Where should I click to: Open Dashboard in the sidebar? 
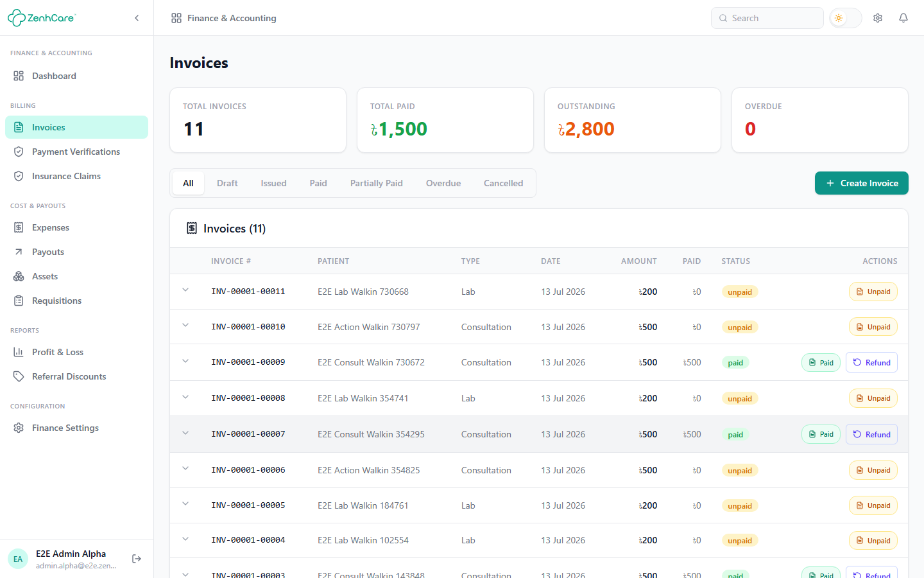pos(77,76)
